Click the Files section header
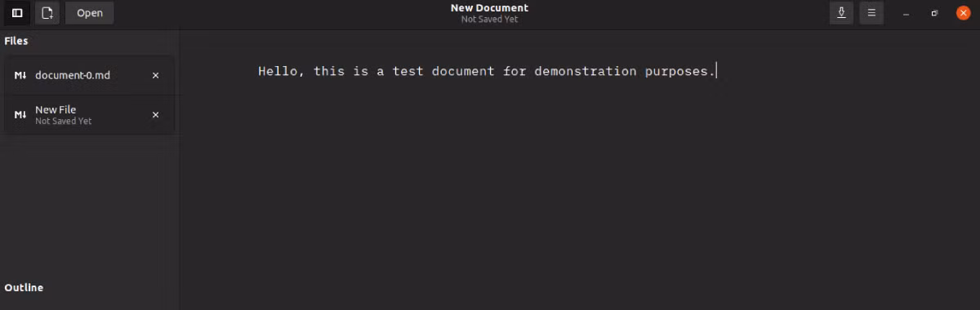Screen dimensions: 980x310 [x=16, y=40]
